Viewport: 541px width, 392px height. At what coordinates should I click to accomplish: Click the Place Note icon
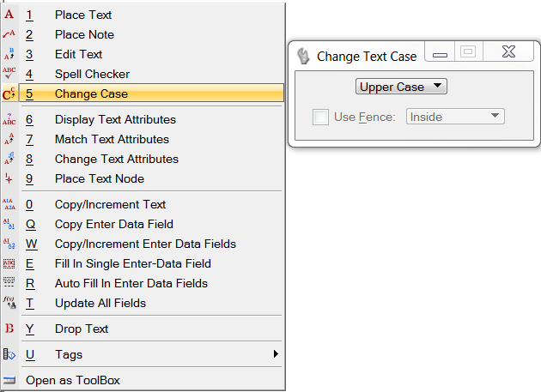pos(9,34)
